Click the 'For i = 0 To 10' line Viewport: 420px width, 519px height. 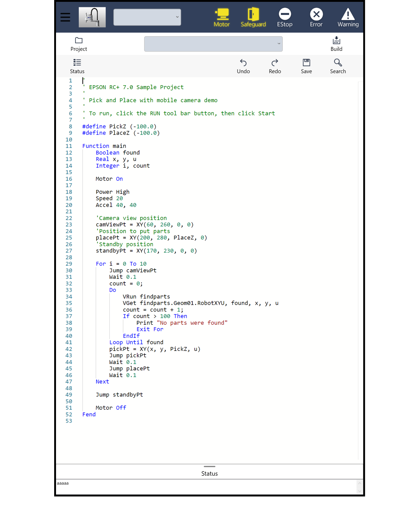(x=121, y=264)
